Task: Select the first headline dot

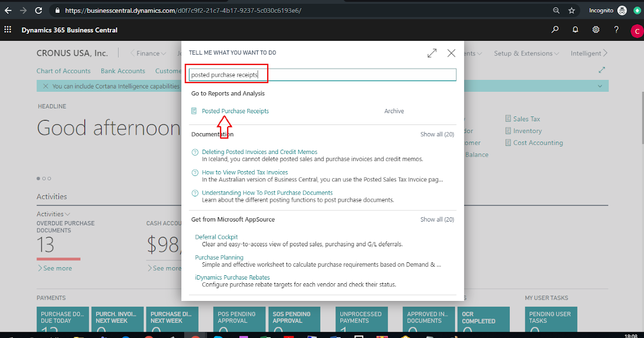Action: (38, 178)
